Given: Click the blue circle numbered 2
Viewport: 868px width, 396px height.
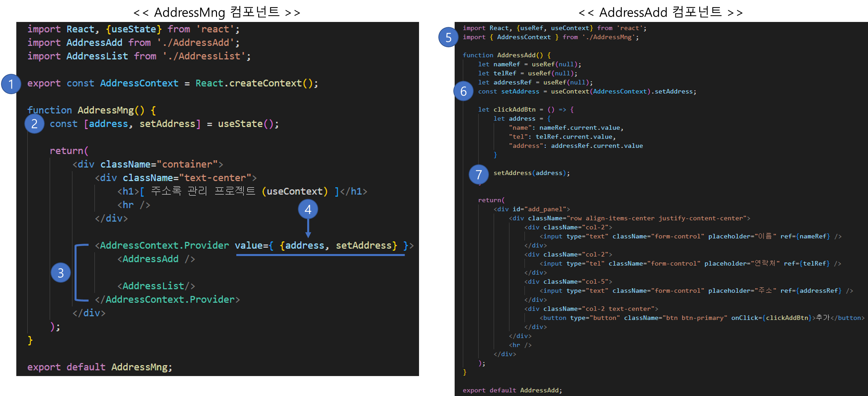Looking at the screenshot, I should tap(34, 124).
